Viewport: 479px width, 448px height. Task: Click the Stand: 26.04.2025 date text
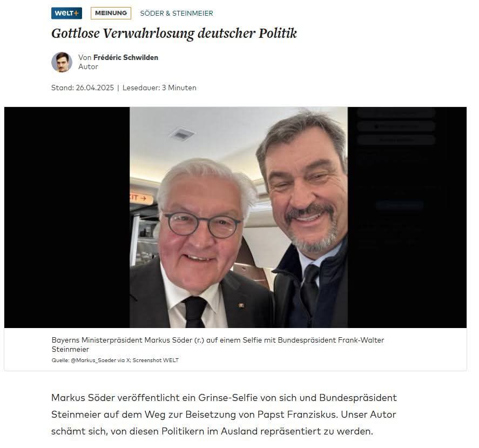click(x=83, y=88)
